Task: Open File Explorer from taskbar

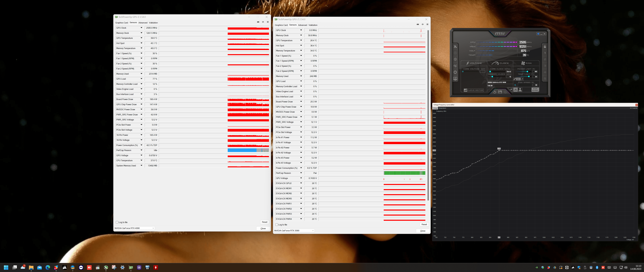Action: pyautogui.click(x=31, y=267)
